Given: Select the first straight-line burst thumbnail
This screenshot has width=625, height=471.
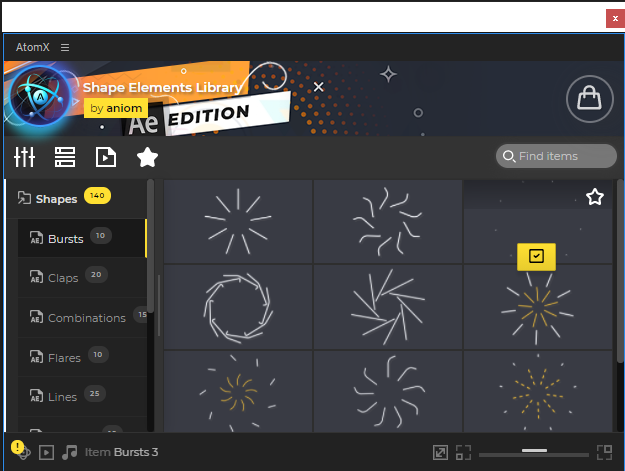Looking at the screenshot, I should (x=238, y=221).
